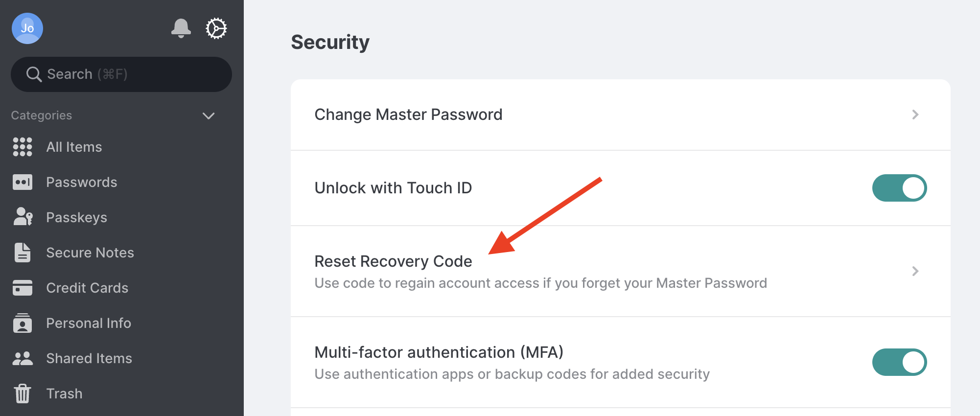
Task: Open Change Master Password chevron arrow
Action: 915,115
